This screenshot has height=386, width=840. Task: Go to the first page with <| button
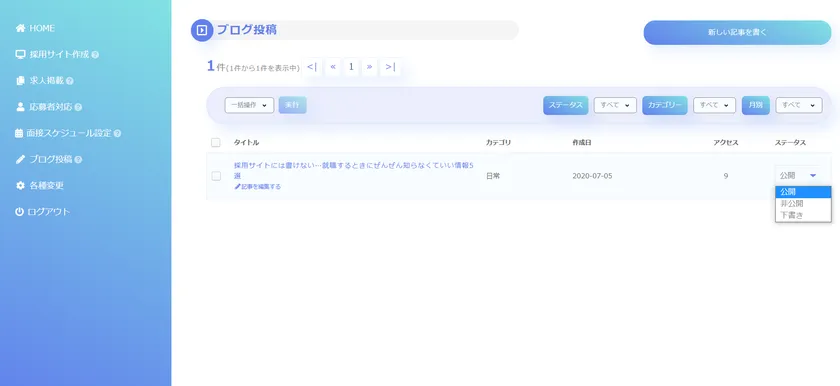point(312,67)
